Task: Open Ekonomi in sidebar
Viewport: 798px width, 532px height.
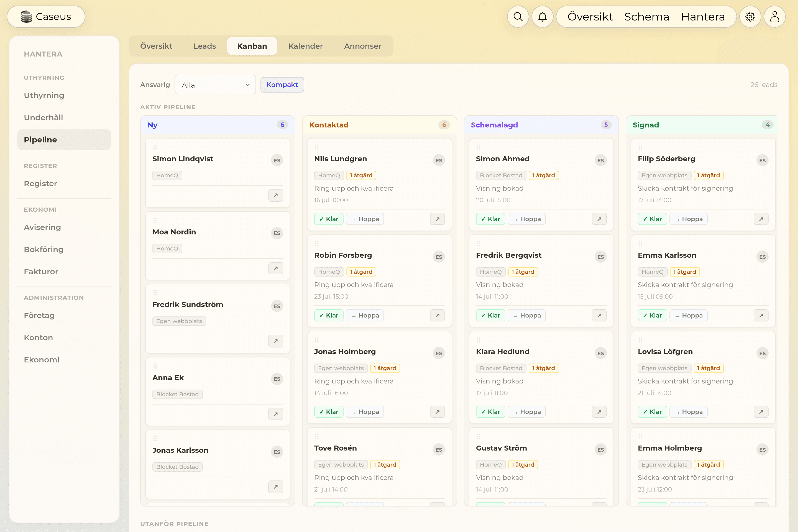Action: click(64, 360)
